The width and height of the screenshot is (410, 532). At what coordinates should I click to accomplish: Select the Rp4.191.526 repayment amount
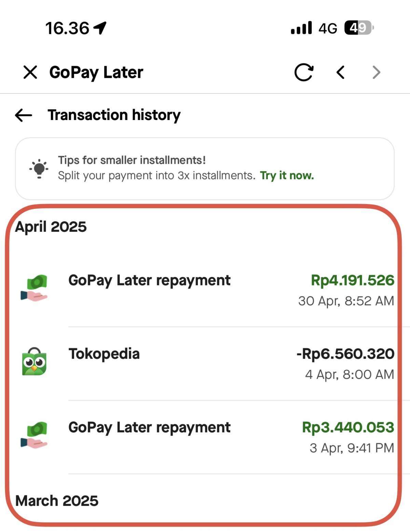coord(352,280)
